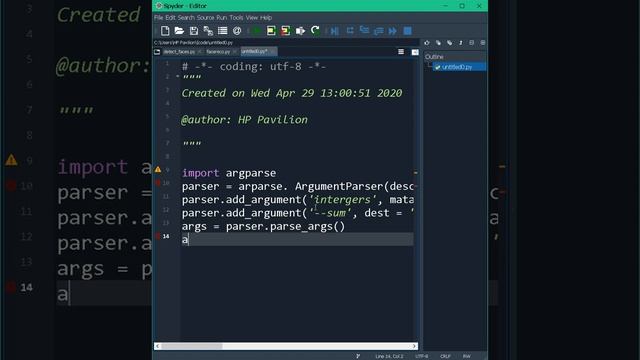This screenshot has height=360, width=640.
Task: Open the Tools menu
Action: [x=236, y=18]
